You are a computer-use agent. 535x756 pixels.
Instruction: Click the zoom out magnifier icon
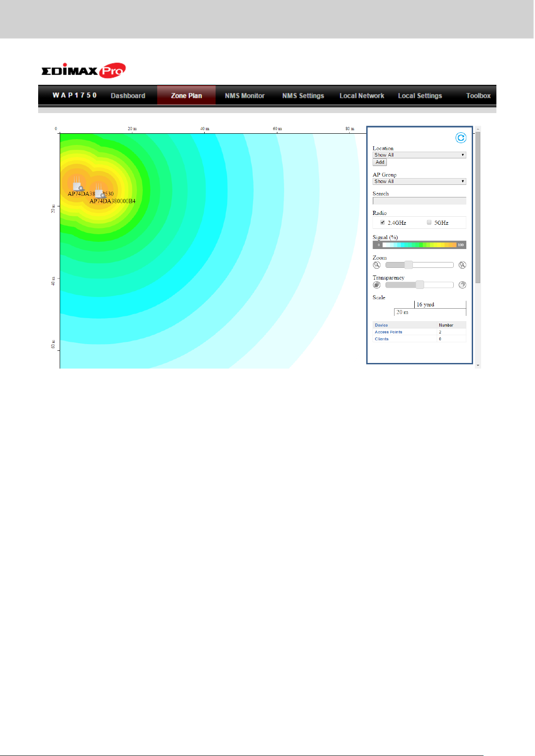[377, 265]
